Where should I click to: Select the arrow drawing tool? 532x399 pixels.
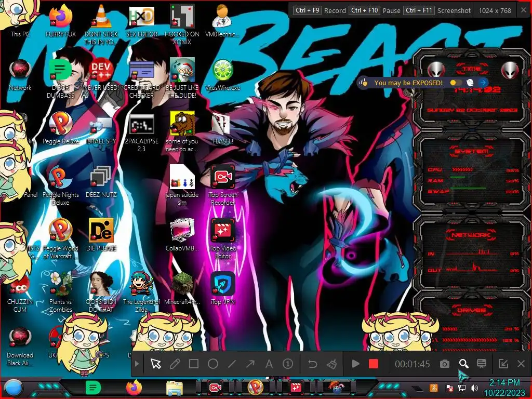pyautogui.click(x=250, y=364)
